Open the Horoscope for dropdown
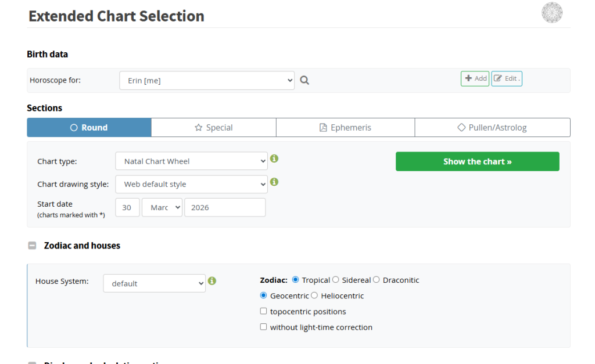This screenshot has height=364, width=595. coord(207,81)
